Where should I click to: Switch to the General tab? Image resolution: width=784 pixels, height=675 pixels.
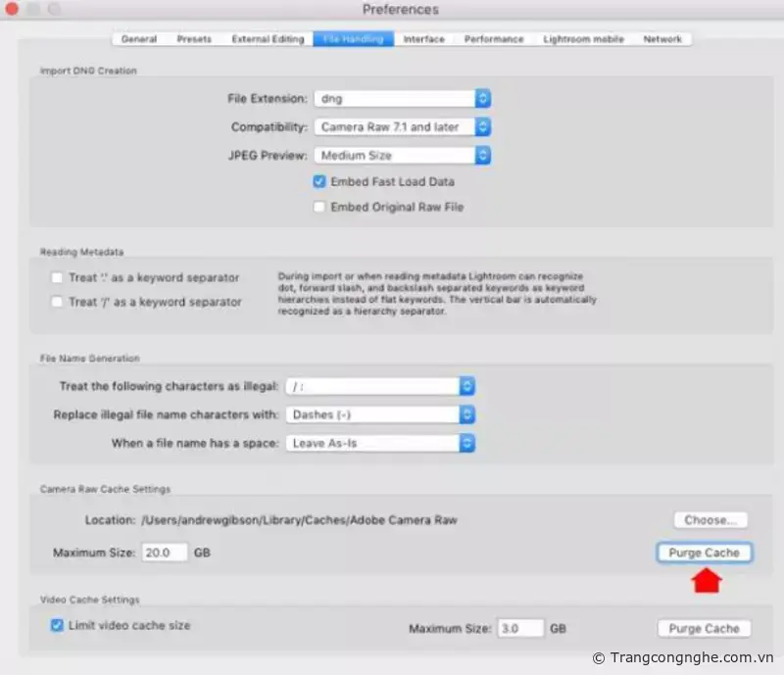[x=139, y=39]
